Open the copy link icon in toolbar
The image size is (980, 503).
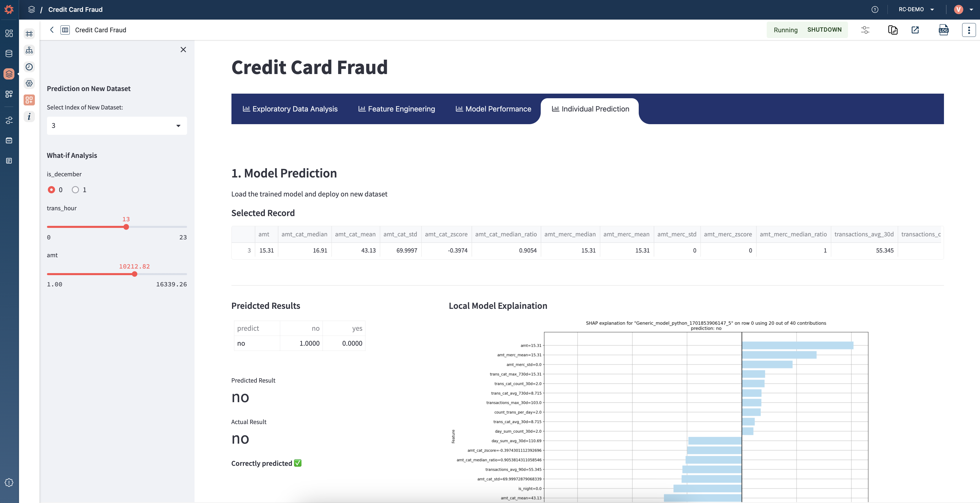892,30
